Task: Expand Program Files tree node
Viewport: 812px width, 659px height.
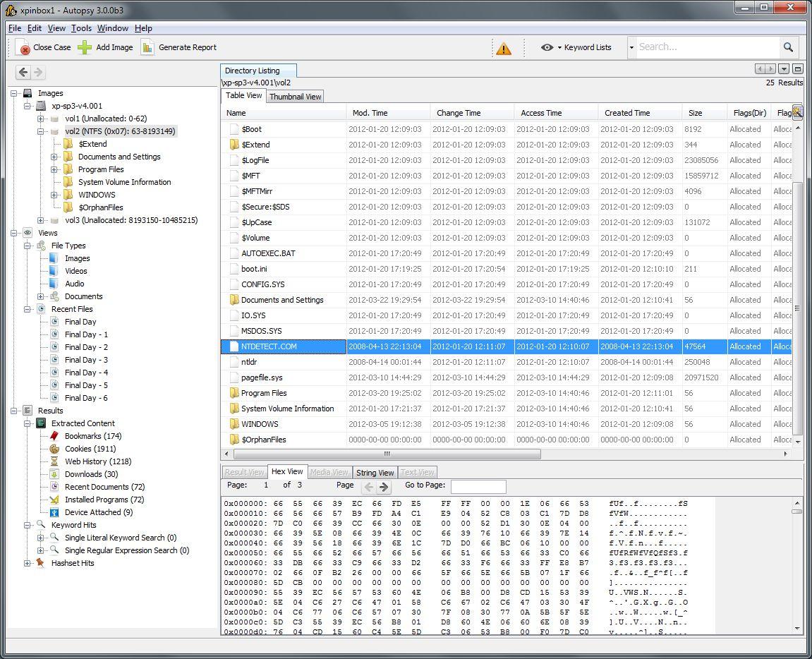Action: point(54,169)
